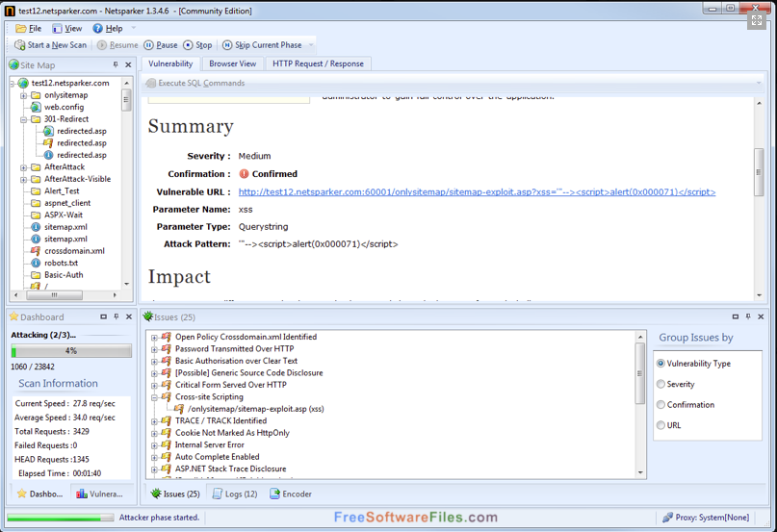Open the Help menu
Viewport: 777px width, 532px height.
108,28
